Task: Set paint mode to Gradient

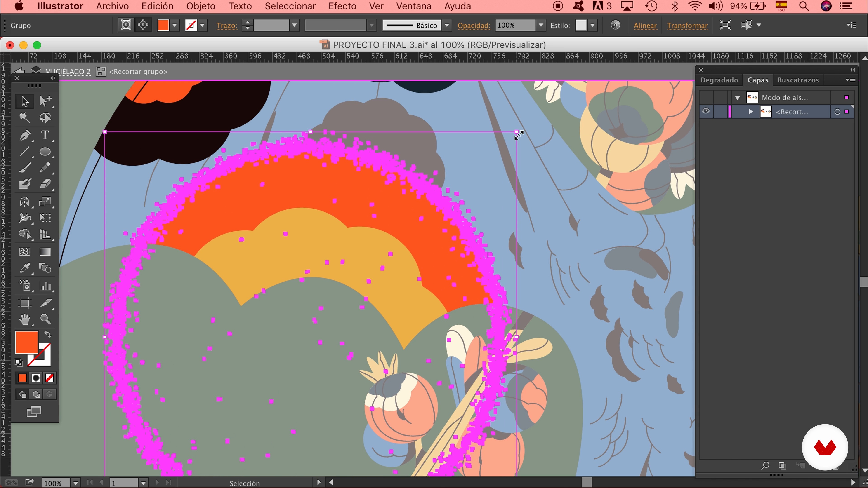Action: pos(36,378)
